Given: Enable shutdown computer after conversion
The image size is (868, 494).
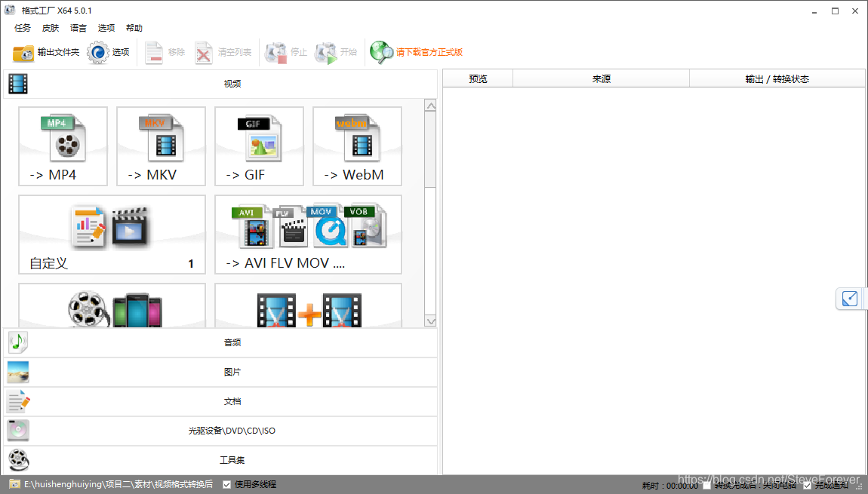Looking at the screenshot, I should coord(707,485).
